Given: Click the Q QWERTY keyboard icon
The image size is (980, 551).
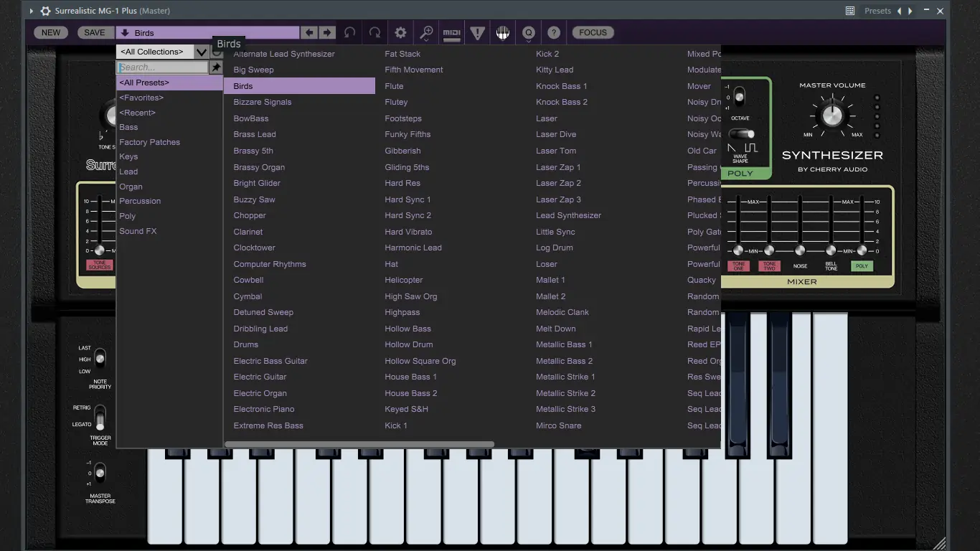Looking at the screenshot, I should pos(529,32).
